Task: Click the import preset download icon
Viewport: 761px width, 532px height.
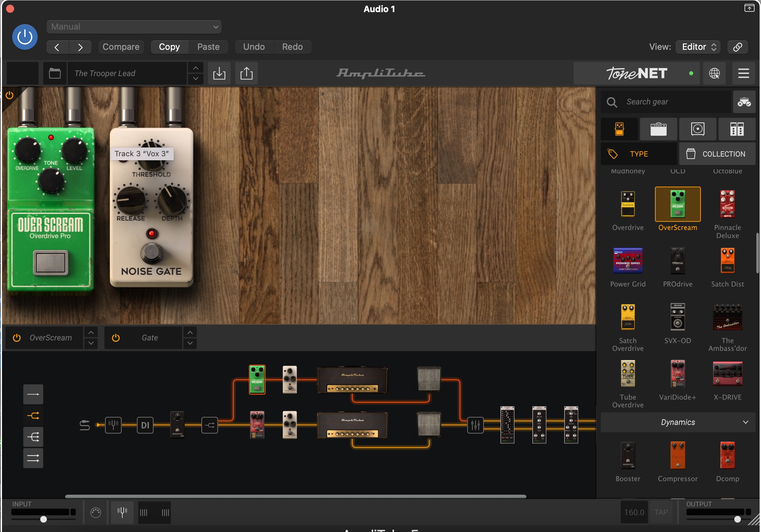Action: (x=219, y=73)
